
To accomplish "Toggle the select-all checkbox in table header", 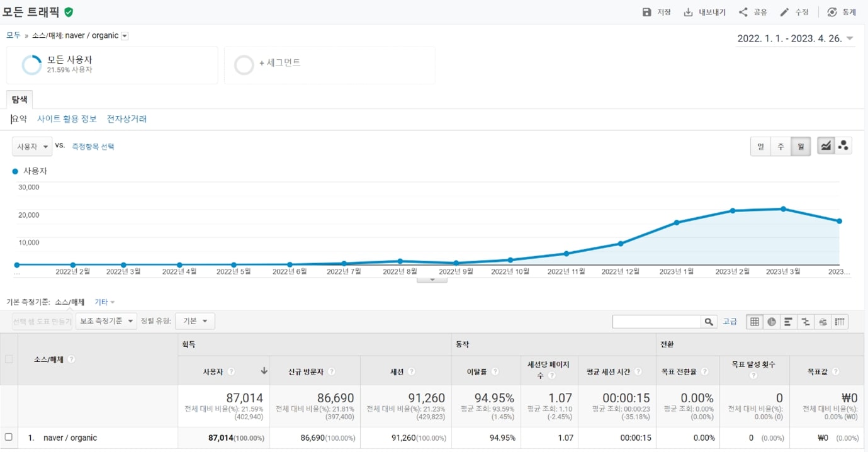I will point(9,359).
